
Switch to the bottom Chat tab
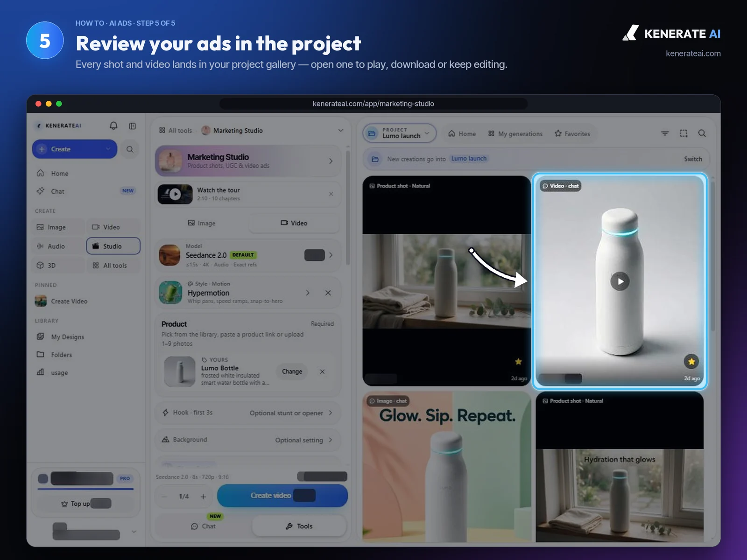click(x=204, y=526)
